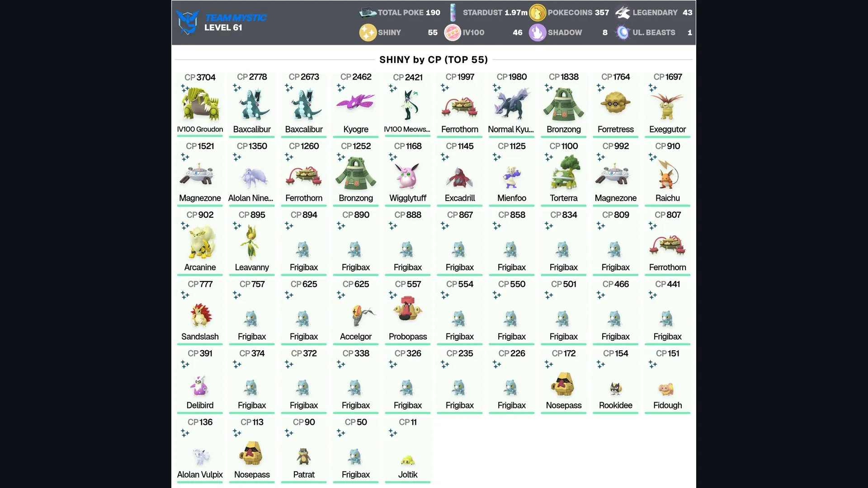Viewport: 868px width, 488px height.
Task: Select the Joltik CP 11 sprite
Action: pos(408,460)
